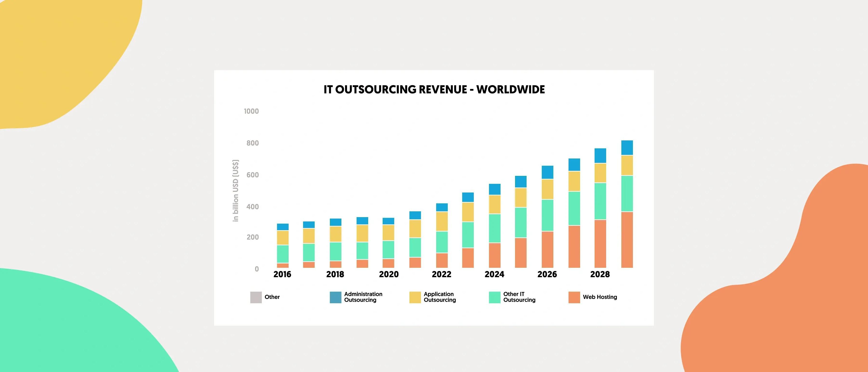The image size is (868, 372).
Task: Click the yellow segment of the 2024 bar
Action: tap(494, 204)
